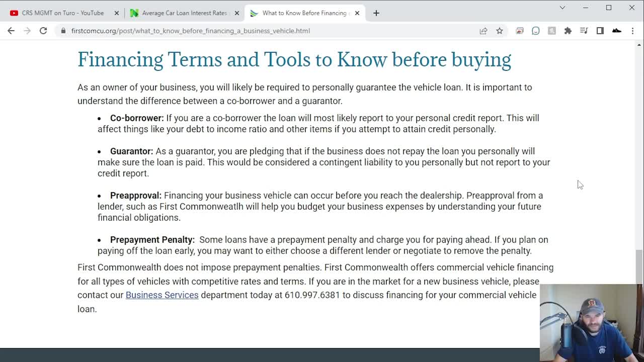Click 'As an owner of your business' paragraph
The image size is (644, 362).
point(305,94)
